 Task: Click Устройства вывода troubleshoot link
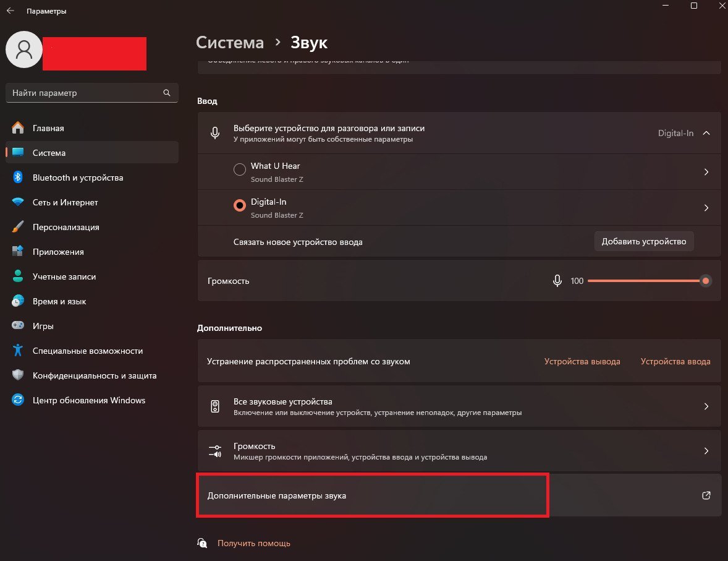[x=582, y=361]
